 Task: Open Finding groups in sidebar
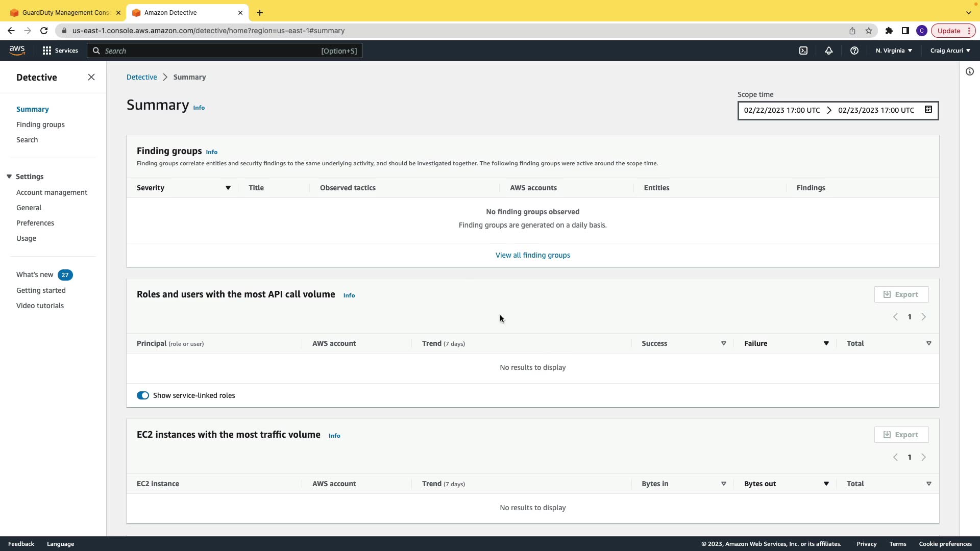[40, 124]
